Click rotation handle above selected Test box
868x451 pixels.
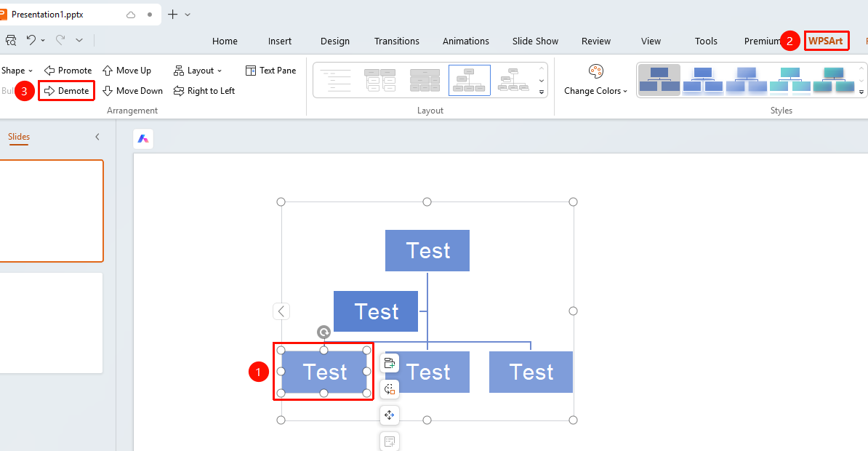(x=324, y=332)
